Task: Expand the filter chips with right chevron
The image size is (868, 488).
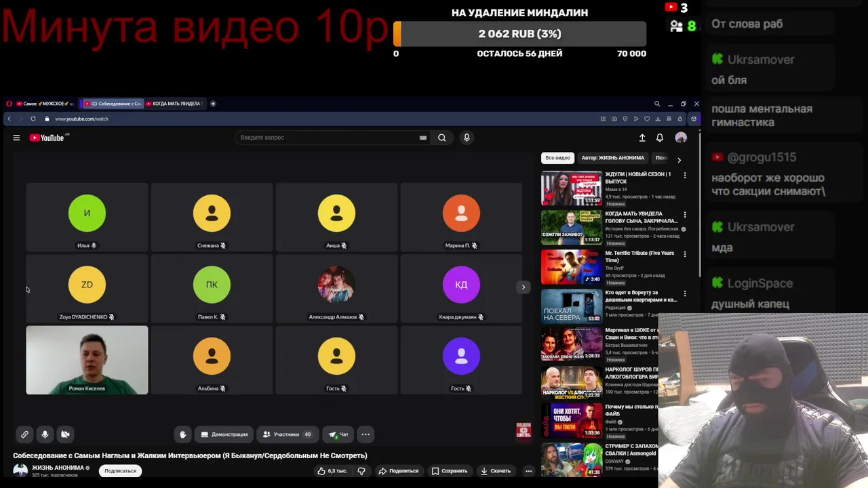Action: coord(679,160)
